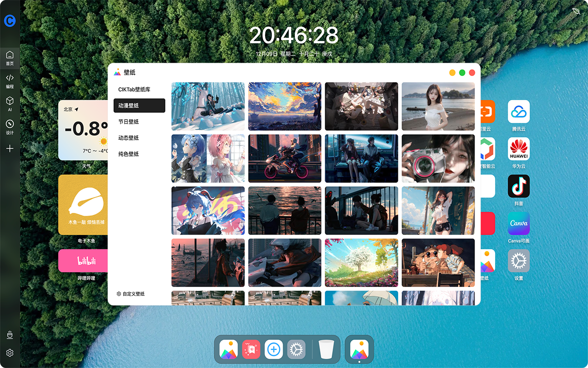Add a new category with plus icon

click(10, 149)
